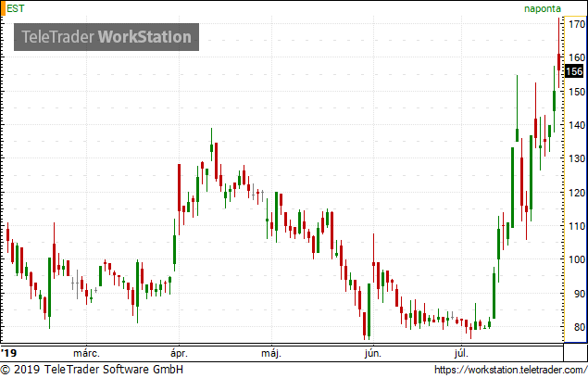Click the EST symbol label
The image size is (588, 378).
pyautogui.click(x=16, y=8)
